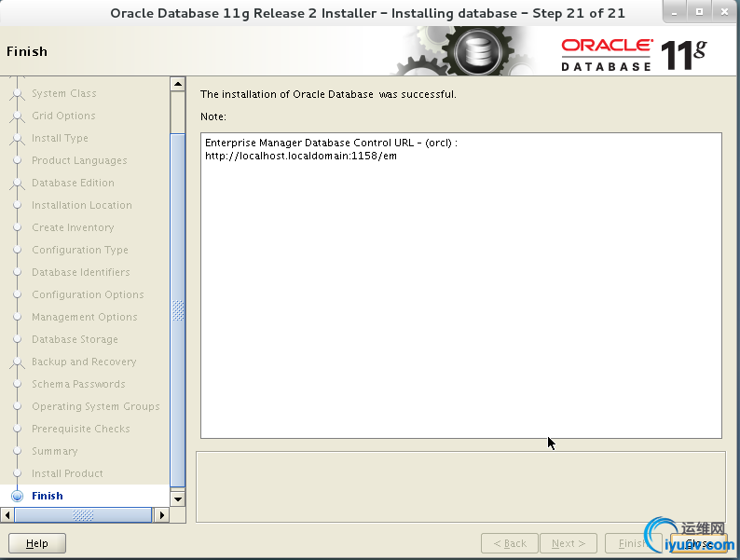Select the Install Product step
Screen dimensions: 740x560
[x=67, y=473]
